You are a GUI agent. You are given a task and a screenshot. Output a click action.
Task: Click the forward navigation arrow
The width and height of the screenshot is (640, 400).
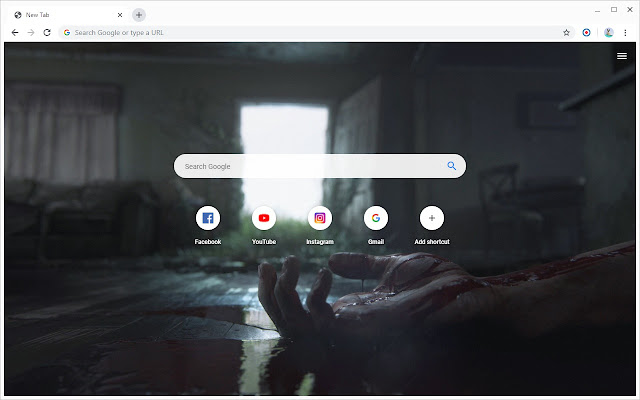click(x=31, y=33)
